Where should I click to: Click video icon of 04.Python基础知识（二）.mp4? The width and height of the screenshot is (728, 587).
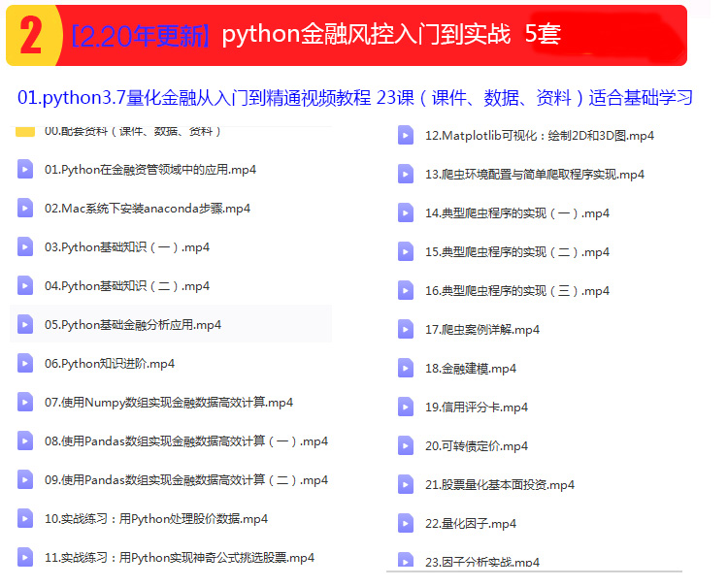(x=25, y=286)
